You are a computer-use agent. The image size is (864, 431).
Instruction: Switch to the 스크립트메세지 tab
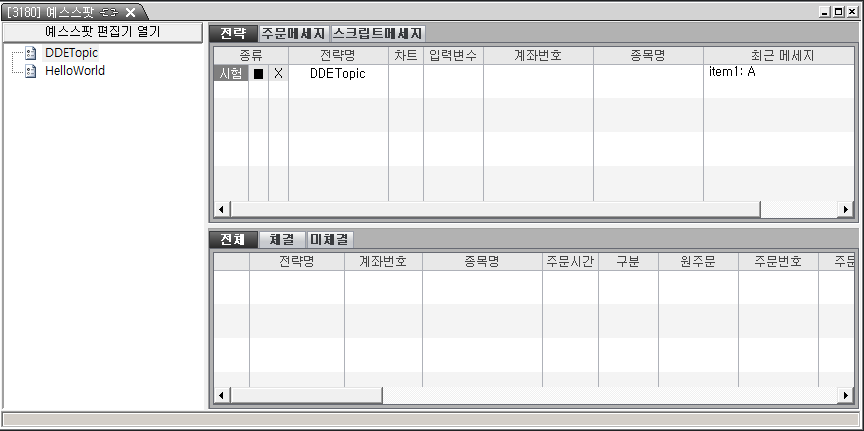pos(378,33)
